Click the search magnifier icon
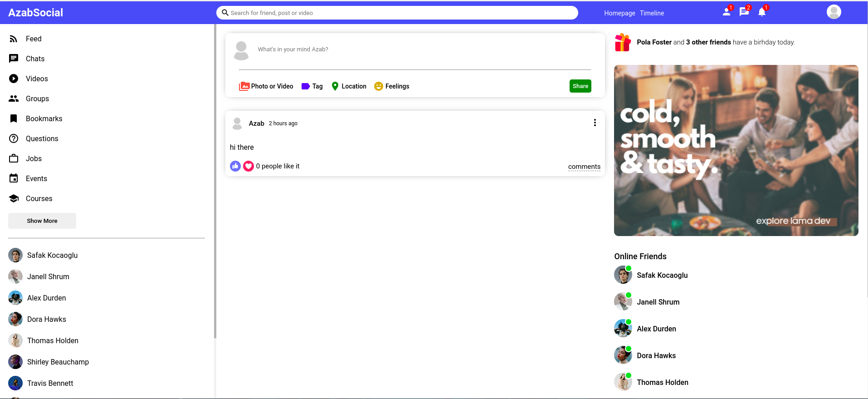Viewport: 868px width, 399px height. 225,13
